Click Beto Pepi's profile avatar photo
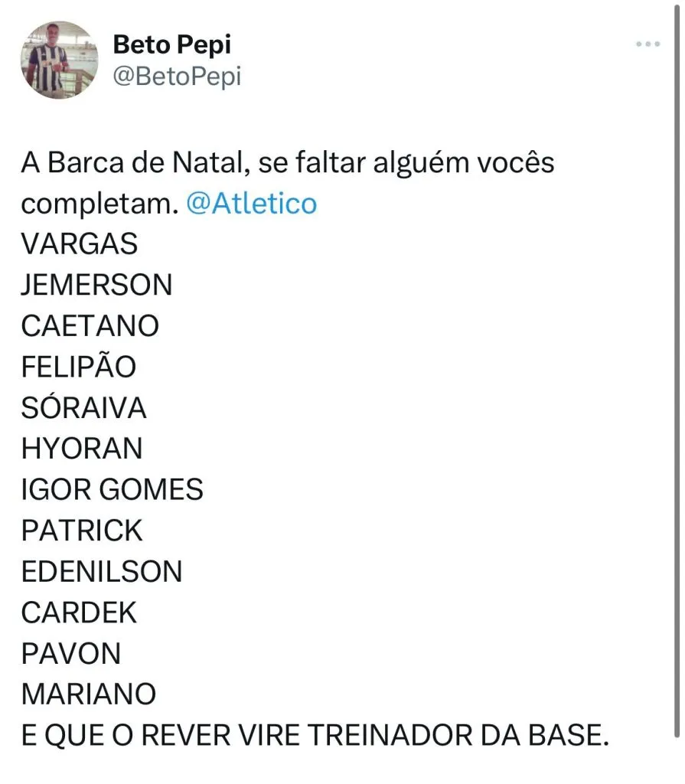 tap(59, 60)
